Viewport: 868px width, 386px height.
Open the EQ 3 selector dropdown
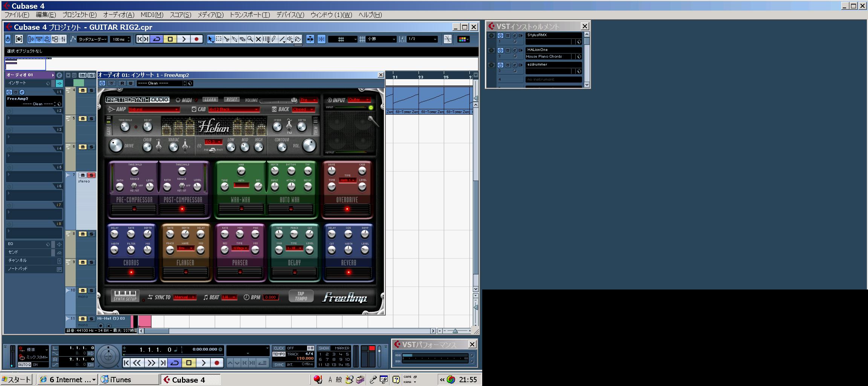coord(213,142)
